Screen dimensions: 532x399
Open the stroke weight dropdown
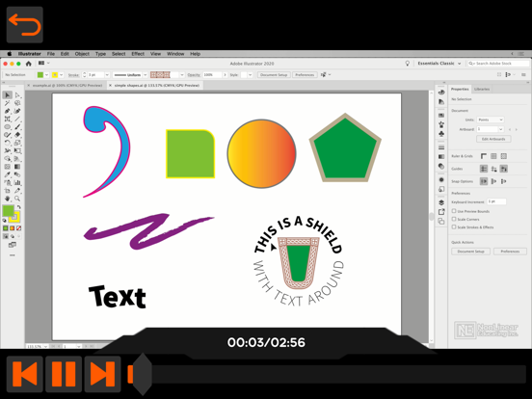(x=107, y=75)
